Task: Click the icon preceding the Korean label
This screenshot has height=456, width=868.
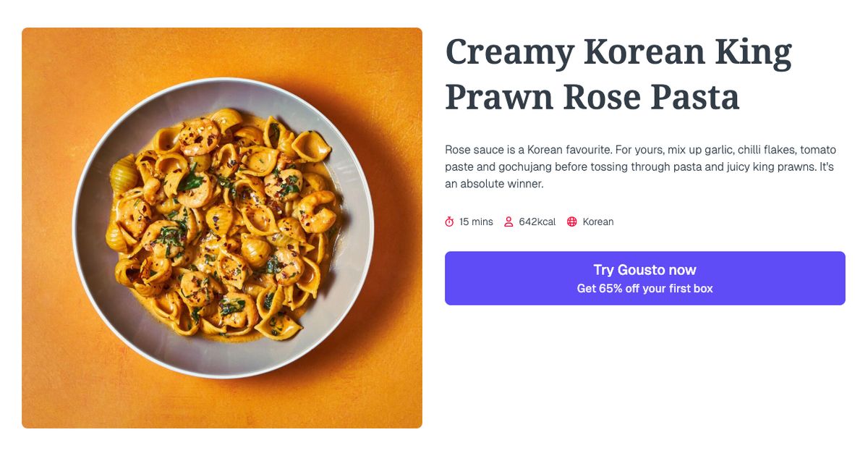Action: tap(571, 221)
